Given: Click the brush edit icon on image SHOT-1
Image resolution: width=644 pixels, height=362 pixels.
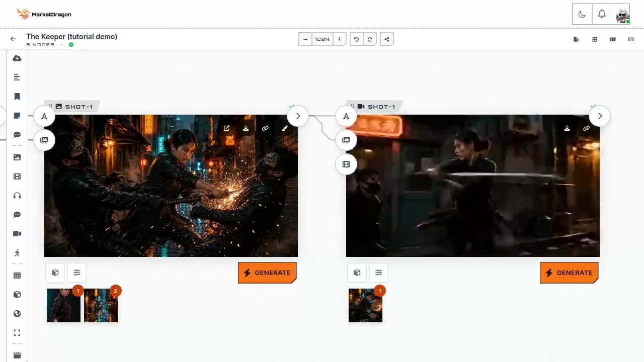Looking at the screenshot, I should [x=285, y=128].
